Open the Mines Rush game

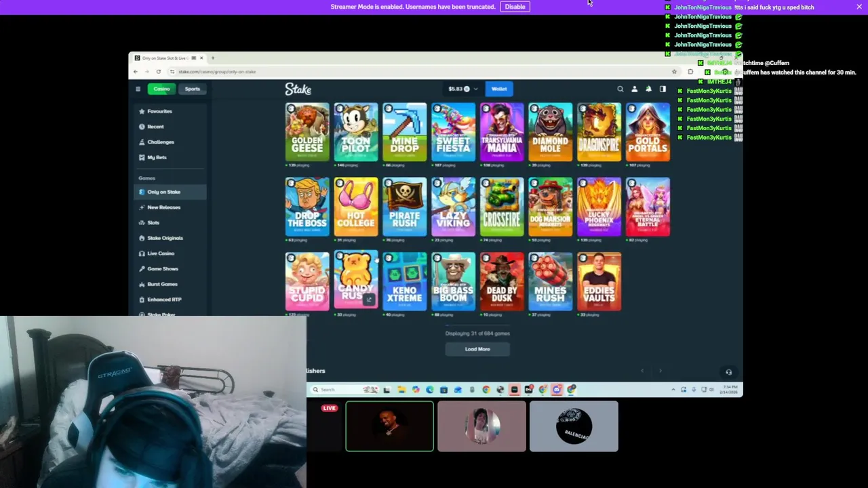coord(551,281)
